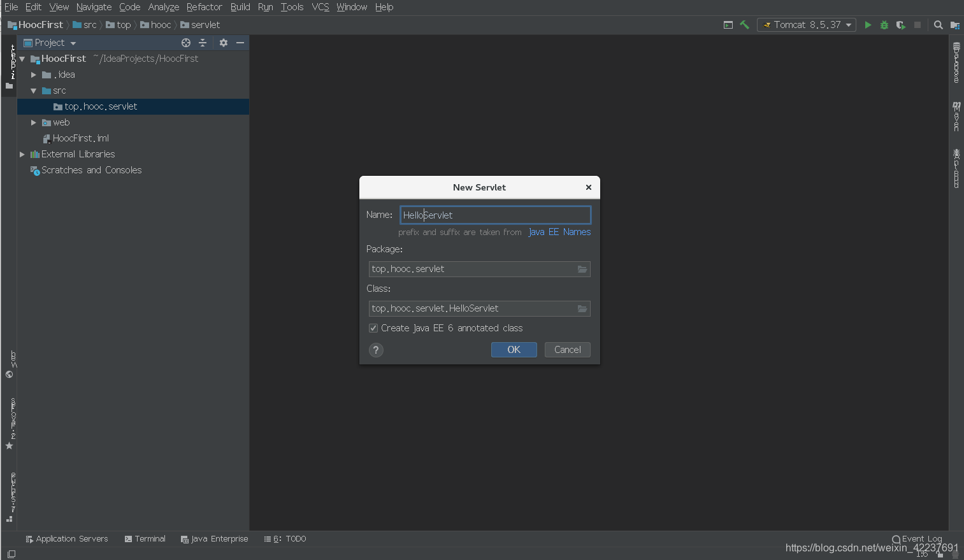964x560 pixels.
Task: Open the File menu
Action: (x=11, y=7)
